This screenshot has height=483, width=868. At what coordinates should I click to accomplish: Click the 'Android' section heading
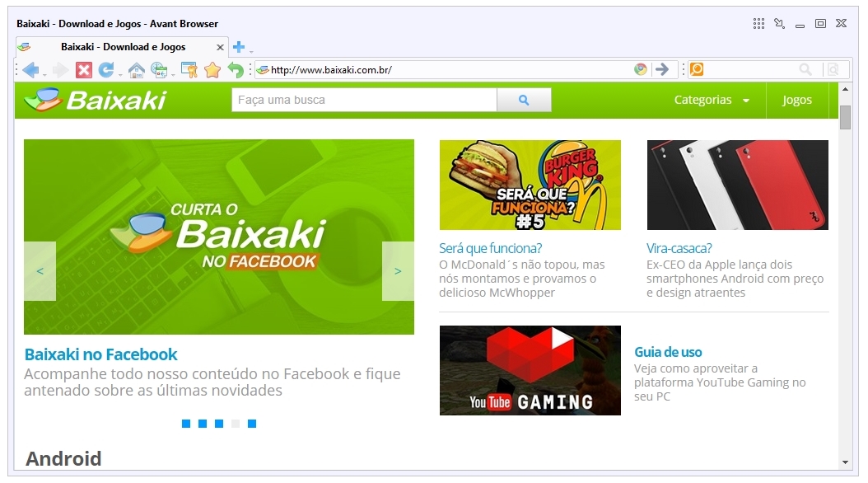[63, 458]
